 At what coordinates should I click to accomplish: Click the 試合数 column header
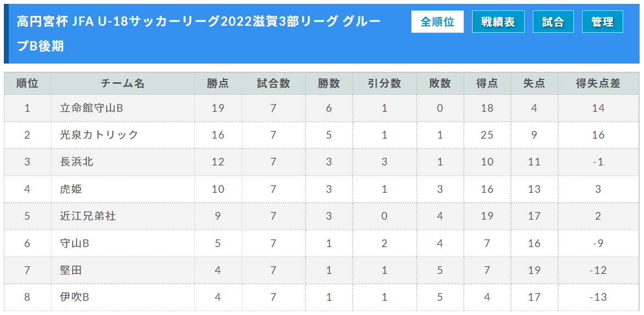pyautogui.click(x=273, y=83)
